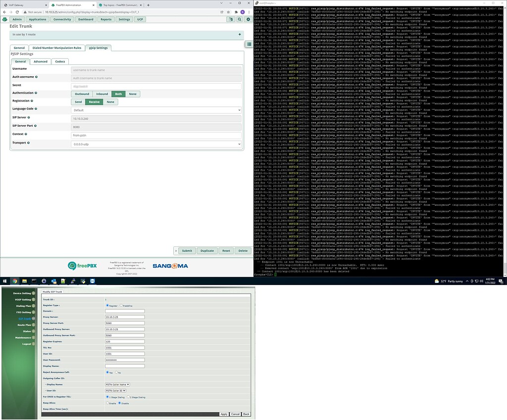Click the gear settings icon in FreePBX toolbar
This screenshot has width=507, height=420.
coord(248,19)
